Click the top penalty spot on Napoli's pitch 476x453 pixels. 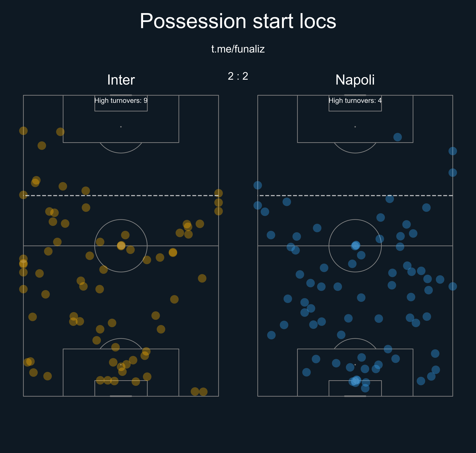pos(355,127)
